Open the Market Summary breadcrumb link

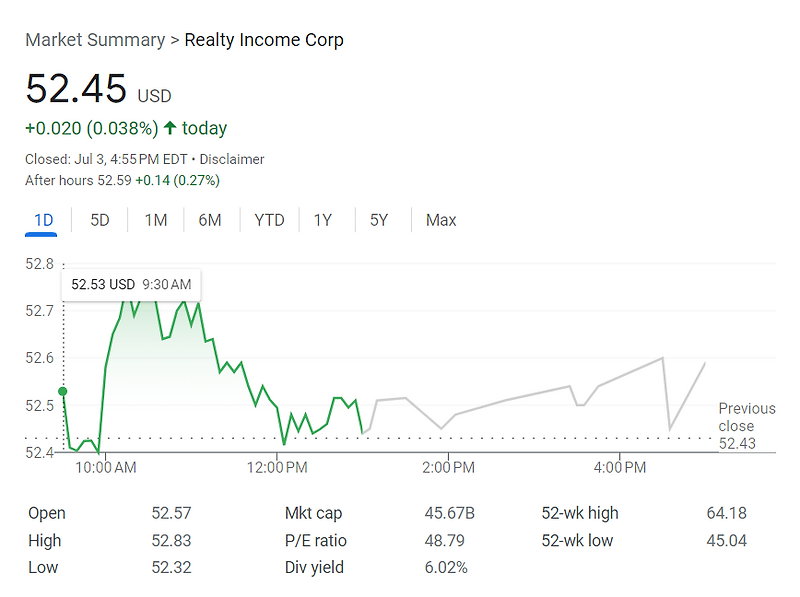pyautogui.click(x=95, y=40)
